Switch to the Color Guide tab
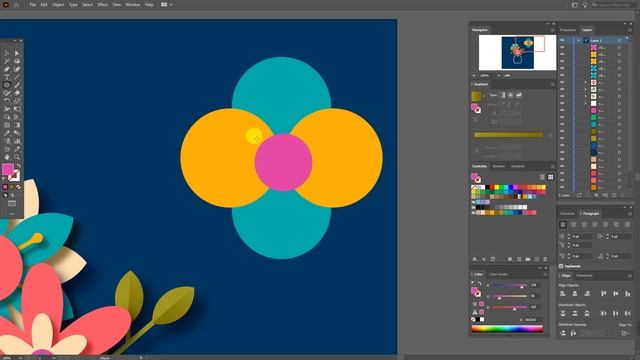Screen dimensions: 640x360 pos(498,274)
